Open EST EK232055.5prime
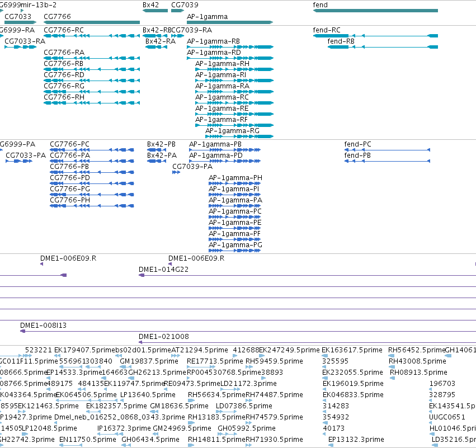 (353, 372)
